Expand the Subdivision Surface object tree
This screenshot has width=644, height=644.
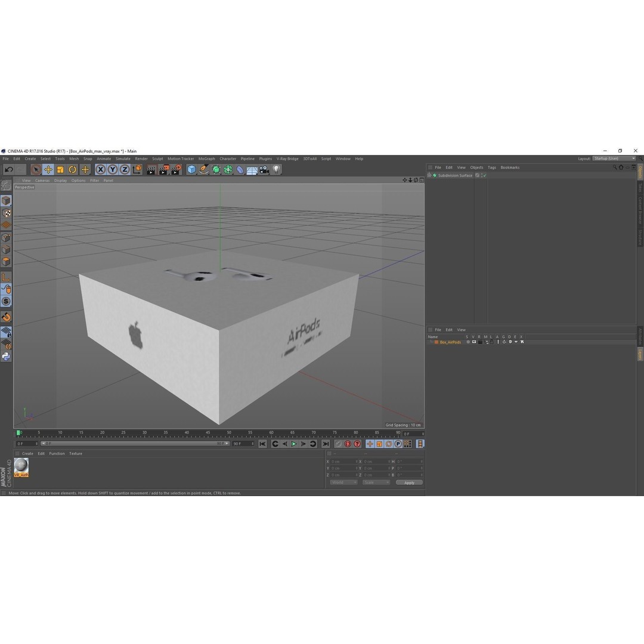point(429,175)
